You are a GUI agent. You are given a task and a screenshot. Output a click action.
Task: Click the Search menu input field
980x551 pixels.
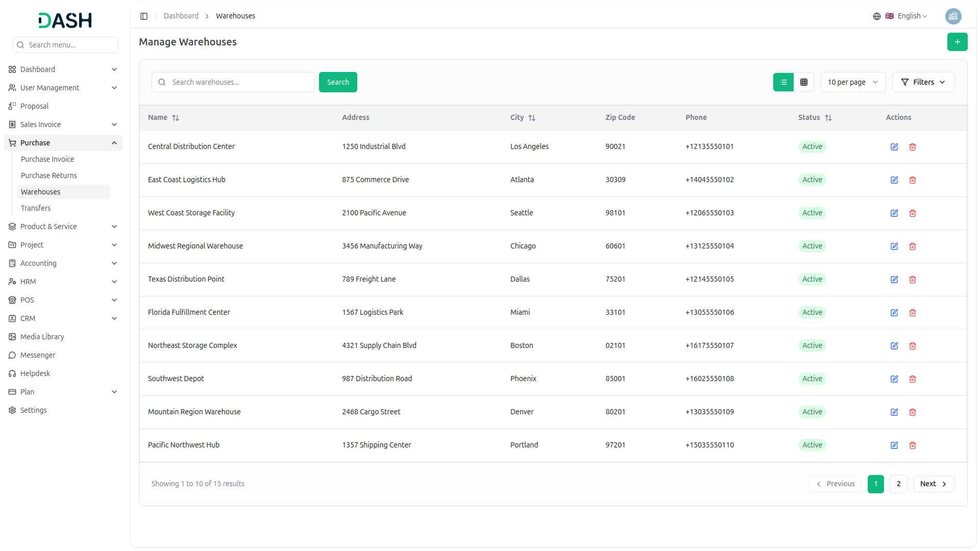click(x=65, y=45)
